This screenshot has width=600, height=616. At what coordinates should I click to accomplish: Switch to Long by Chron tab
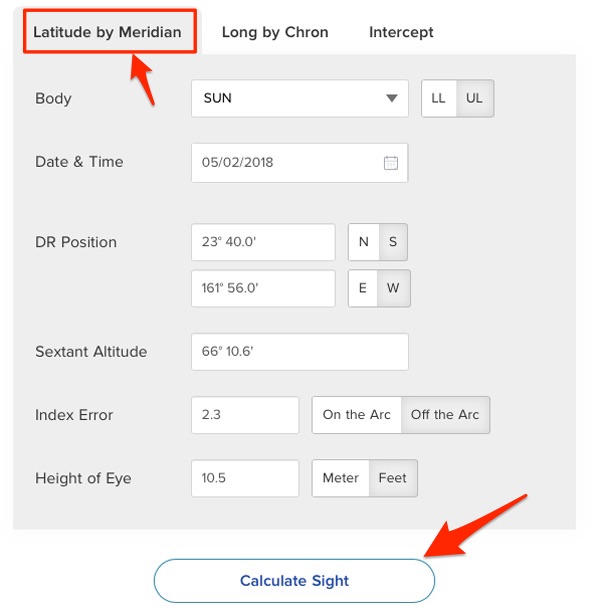click(x=275, y=32)
